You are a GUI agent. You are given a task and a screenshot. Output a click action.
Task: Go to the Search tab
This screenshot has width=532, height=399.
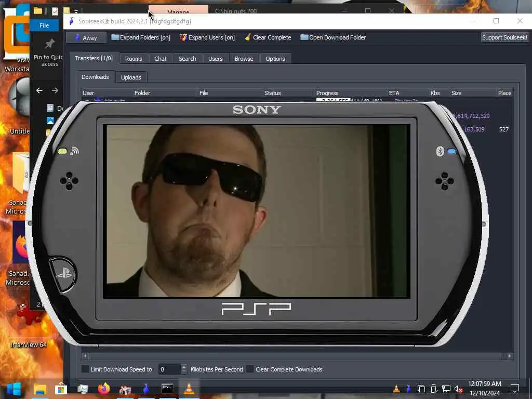pyautogui.click(x=187, y=59)
